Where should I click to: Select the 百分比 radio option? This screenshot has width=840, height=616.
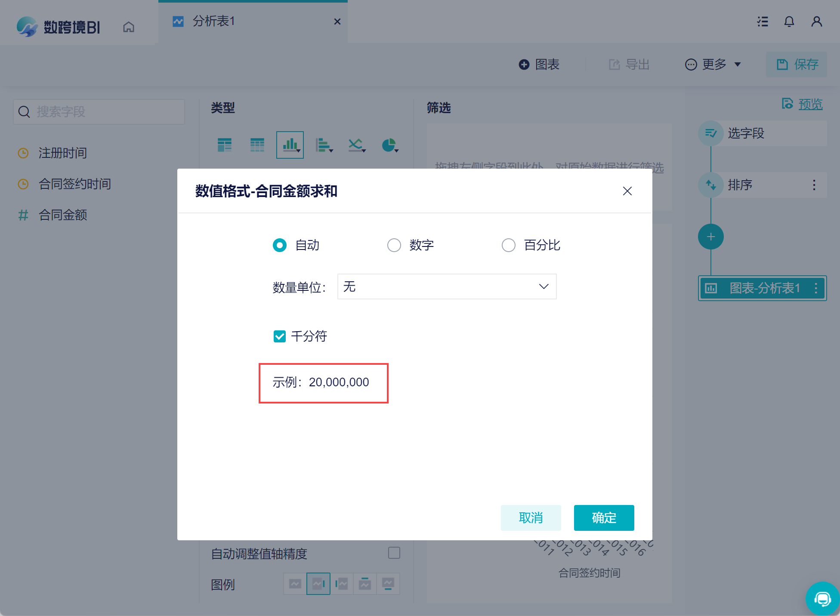point(509,245)
